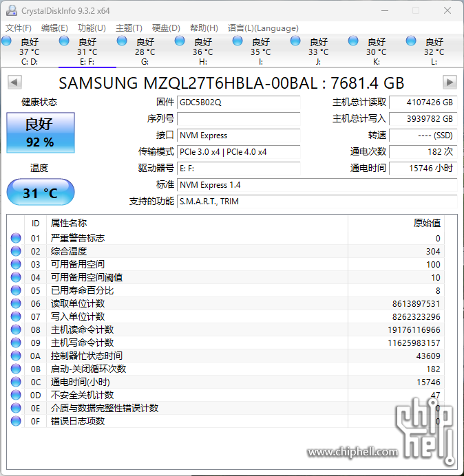Screen dimensions: 464x476
Task: Select the 不安全关机计数 attribute name
Action: pyautogui.click(x=82, y=395)
